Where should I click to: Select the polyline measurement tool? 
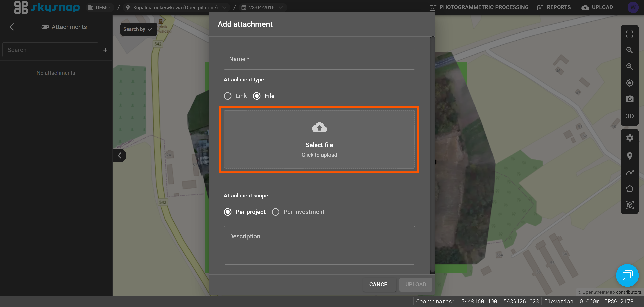click(629, 172)
